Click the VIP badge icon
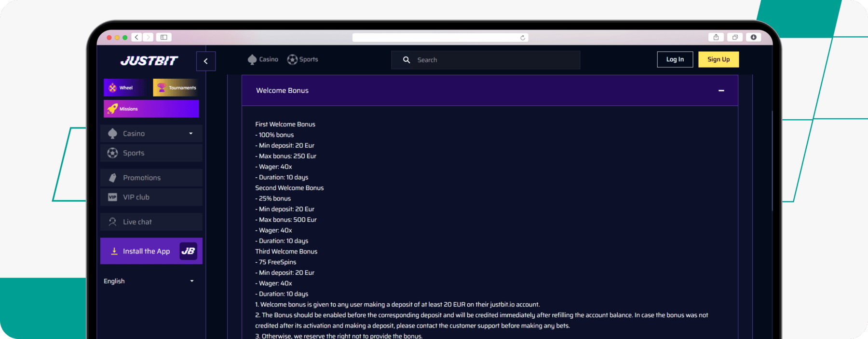The width and height of the screenshot is (868, 339). pyautogui.click(x=112, y=197)
